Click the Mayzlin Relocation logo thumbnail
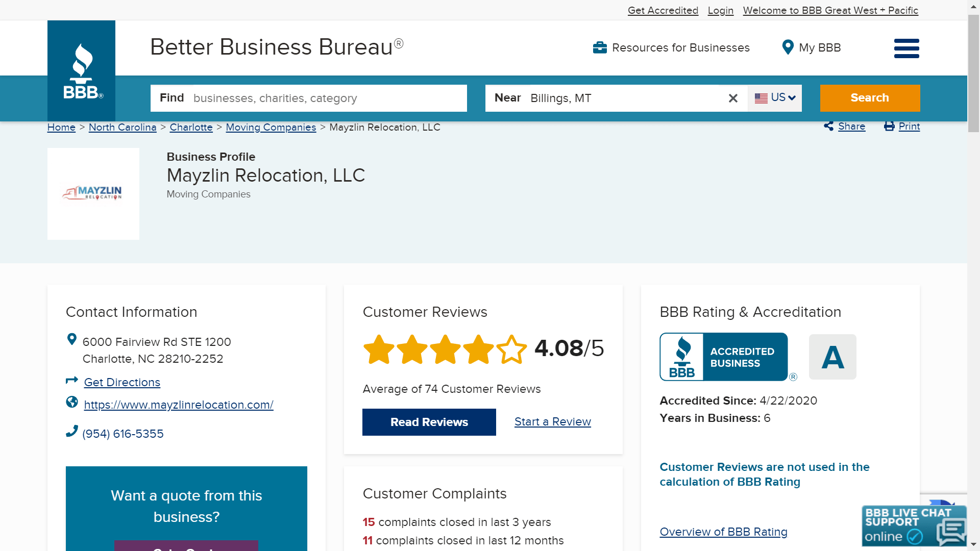The height and width of the screenshot is (551, 980). click(93, 194)
